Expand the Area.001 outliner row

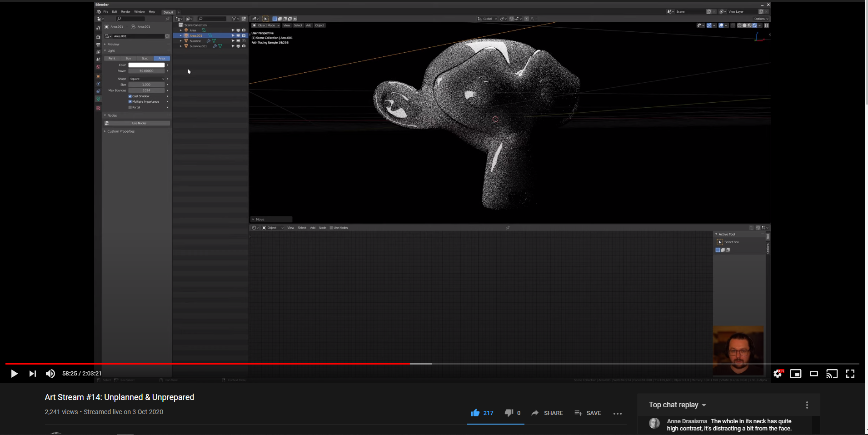[x=181, y=35]
